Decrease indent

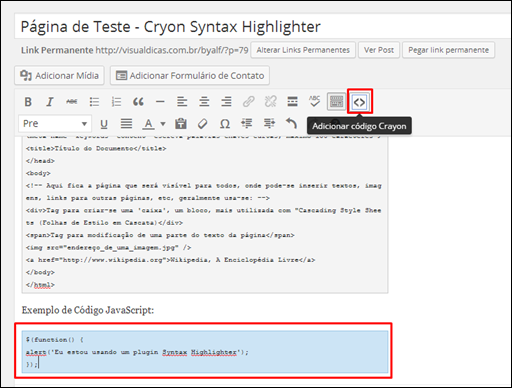tap(247, 124)
